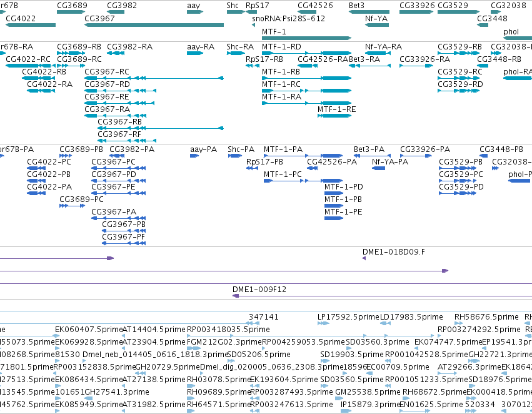Click the CG3448-RB transcript label
532x414 pixels.
pos(499,59)
